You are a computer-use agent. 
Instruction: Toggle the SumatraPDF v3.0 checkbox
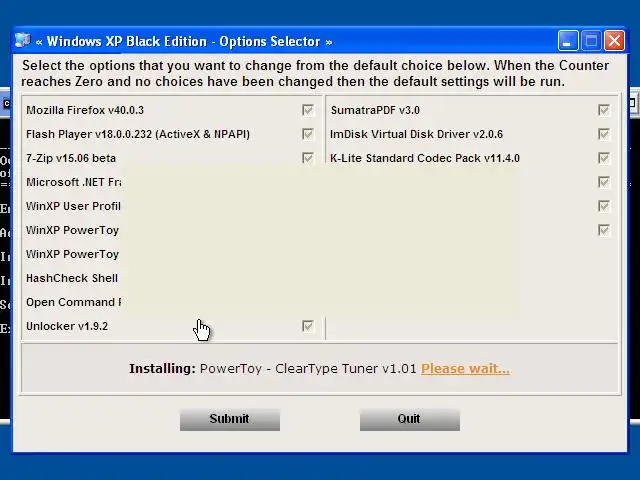[x=604, y=110]
